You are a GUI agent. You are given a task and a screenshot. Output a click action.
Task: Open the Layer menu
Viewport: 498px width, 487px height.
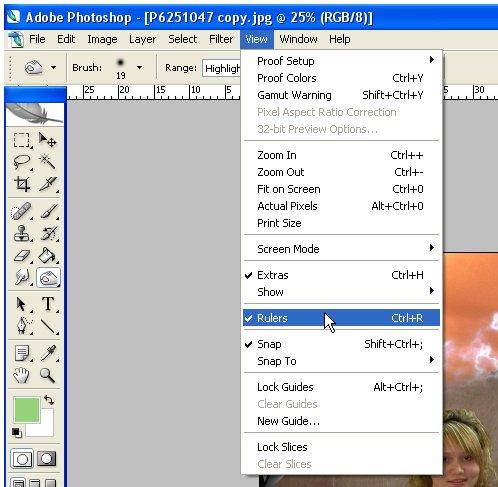coord(142,39)
